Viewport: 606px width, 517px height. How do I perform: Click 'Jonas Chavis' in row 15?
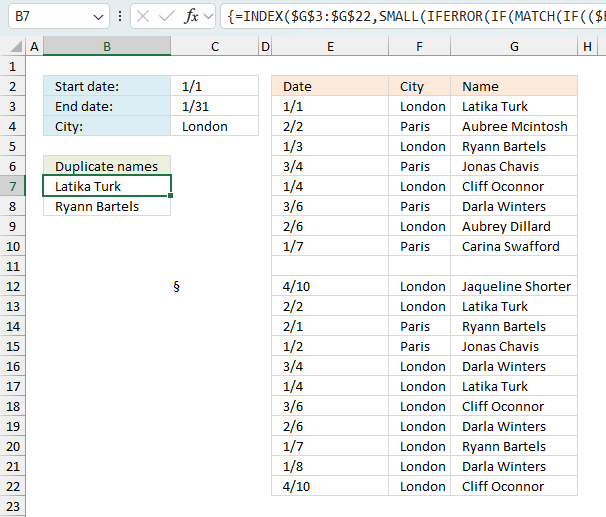514,346
